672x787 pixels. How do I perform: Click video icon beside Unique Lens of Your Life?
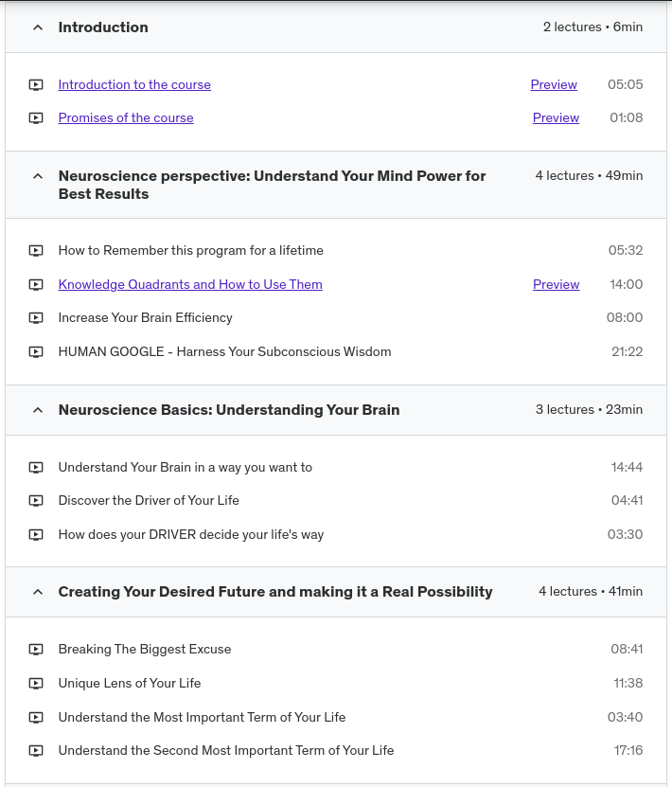pos(36,684)
